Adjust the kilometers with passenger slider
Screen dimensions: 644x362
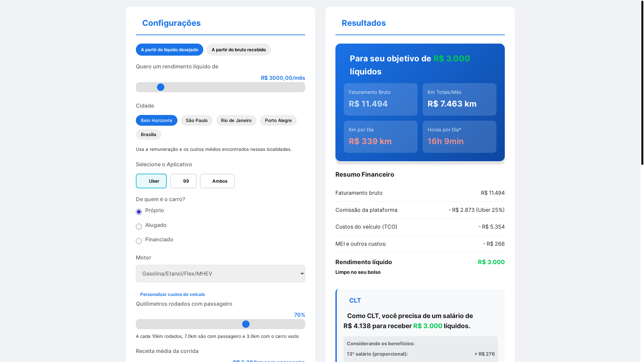tap(220, 324)
